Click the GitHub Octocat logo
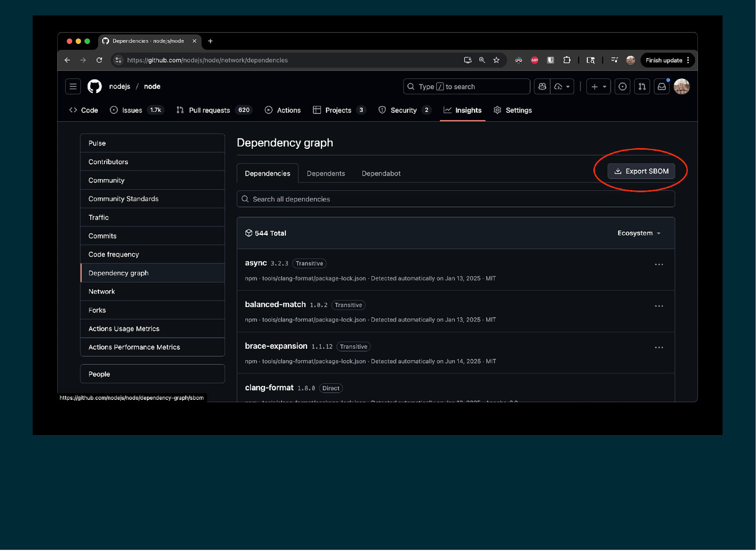The width and height of the screenshot is (756, 551). [94, 86]
